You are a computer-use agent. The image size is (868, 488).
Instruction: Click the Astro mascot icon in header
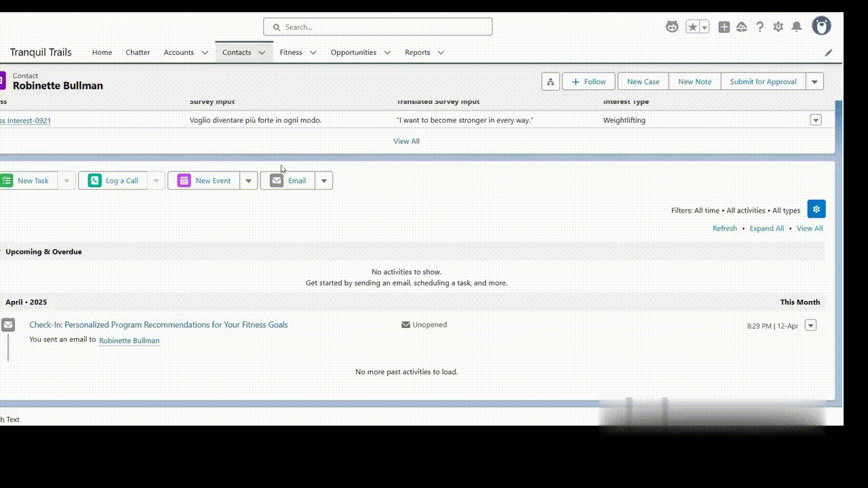click(x=672, y=26)
